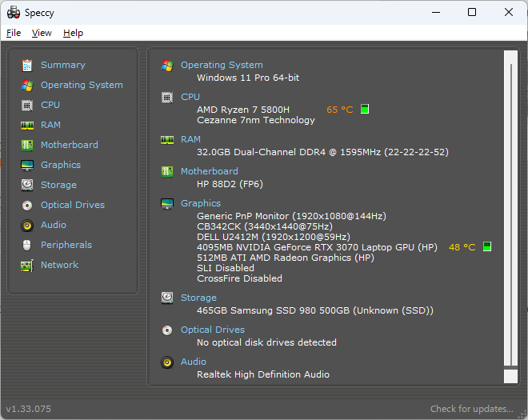Click the scrollbar down arrow button
Viewport: 528px width, 420px height.
pyautogui.click(x=511, y=376)
